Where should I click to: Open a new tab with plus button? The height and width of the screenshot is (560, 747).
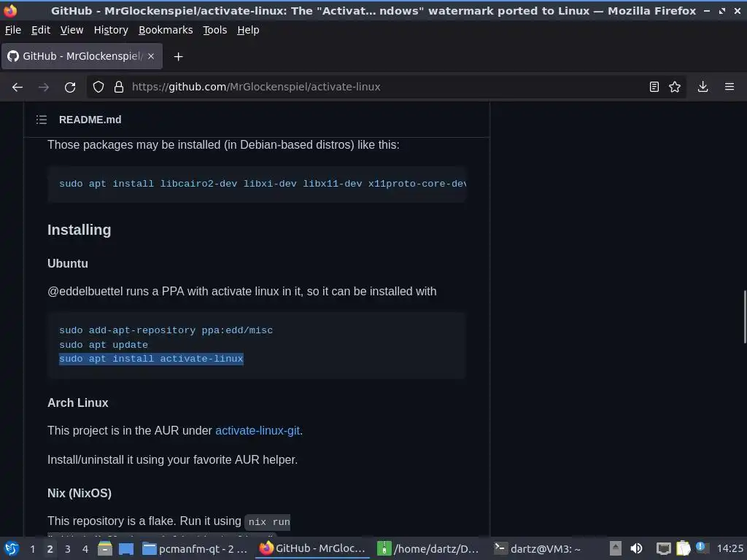178,57
